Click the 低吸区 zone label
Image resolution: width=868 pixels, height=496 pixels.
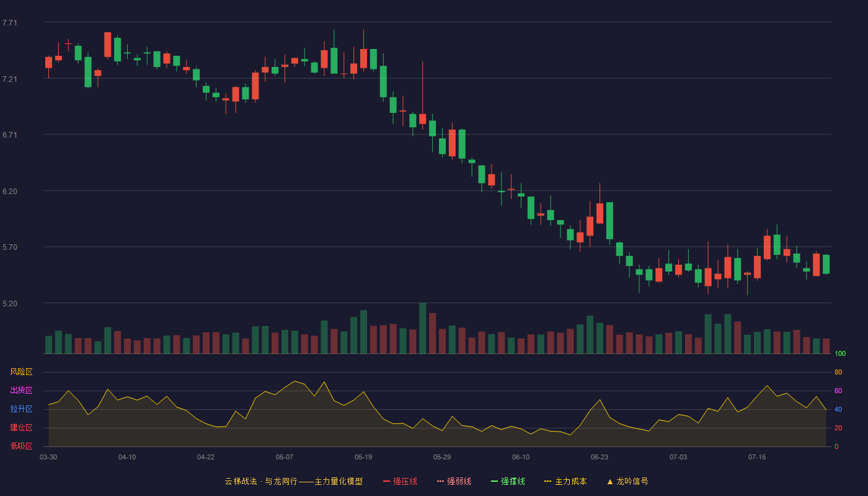coord(21,446)
